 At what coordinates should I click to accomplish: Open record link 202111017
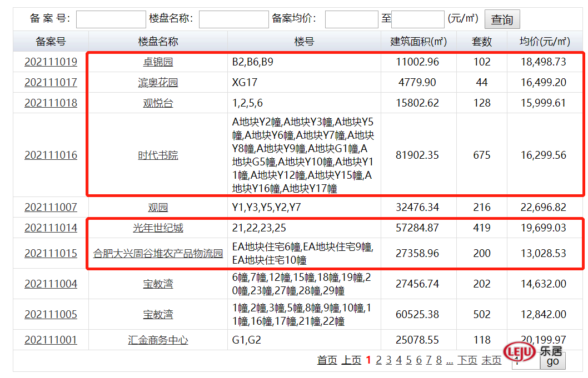pyautogui.click(x=51, y=82)
